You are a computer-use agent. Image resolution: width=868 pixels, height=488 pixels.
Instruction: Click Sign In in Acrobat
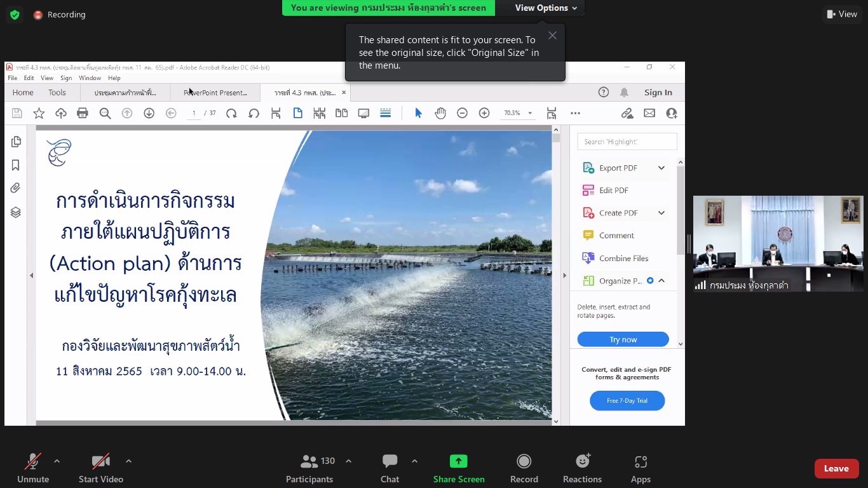(x=658, y=92)
